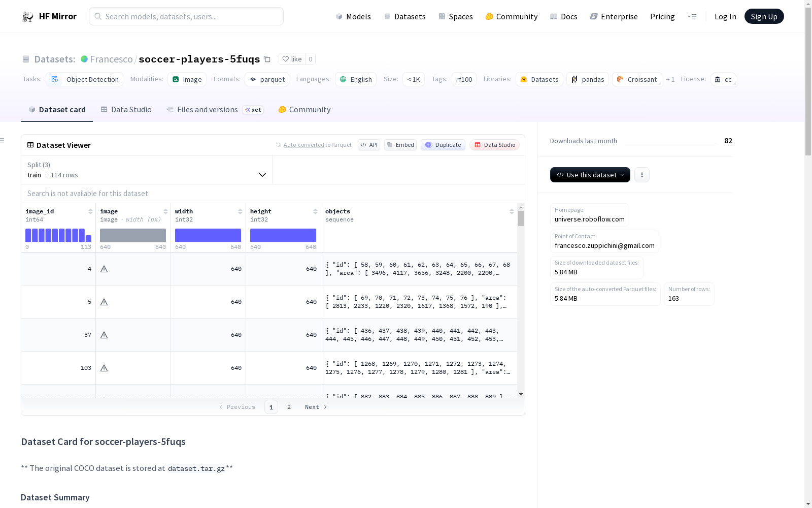This screenshot has width=812, height=508.
Task: Click the image_id histogram bars
Action: click(58, 235)
